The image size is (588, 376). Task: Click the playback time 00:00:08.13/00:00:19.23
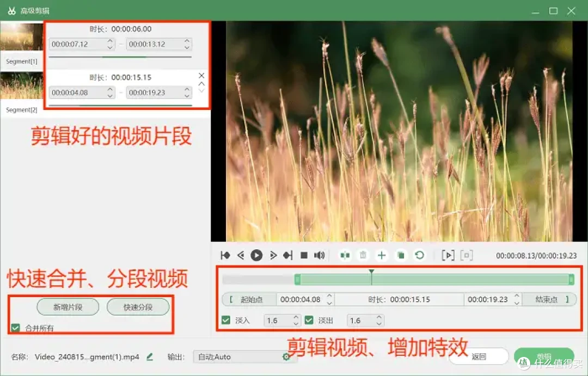pyautogui.click(x=536, y=256)
